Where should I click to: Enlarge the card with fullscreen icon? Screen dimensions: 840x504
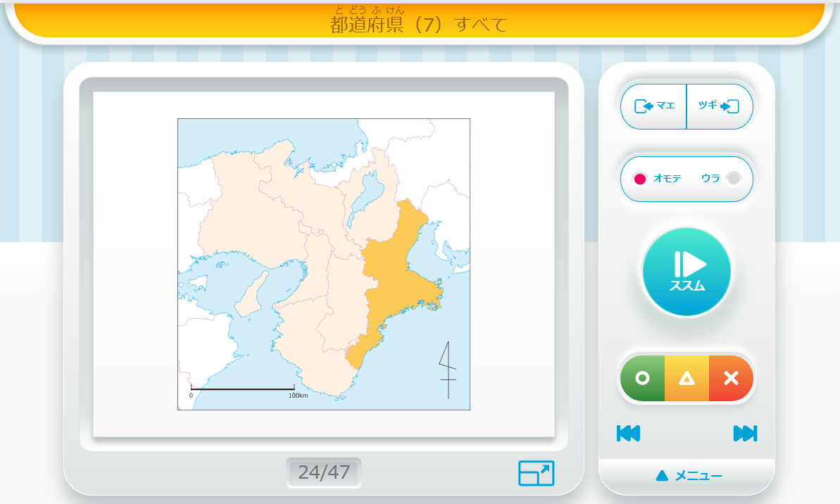click(536, 473)
